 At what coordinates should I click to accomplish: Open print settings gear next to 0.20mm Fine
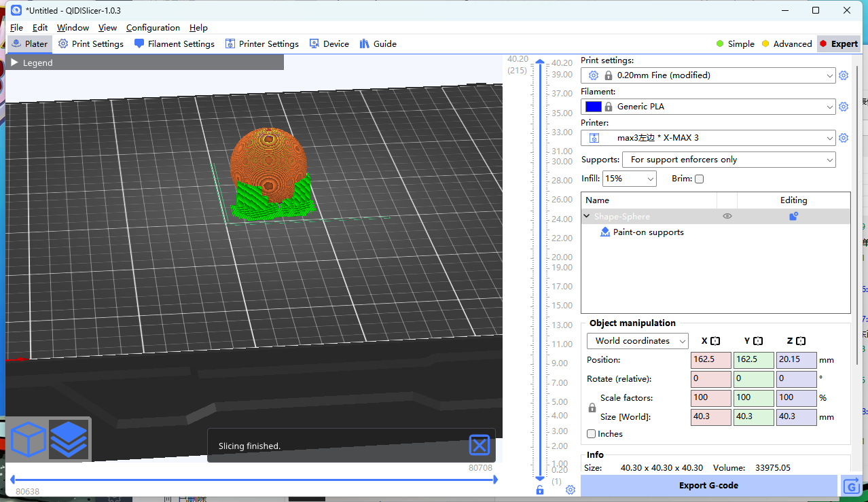pyautogui.click(x=844, y=75)
